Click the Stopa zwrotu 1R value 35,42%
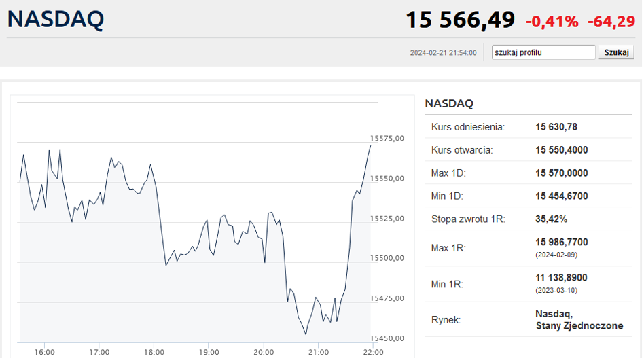The width and height of the screenshot is (644, 358). click(551, 219)
